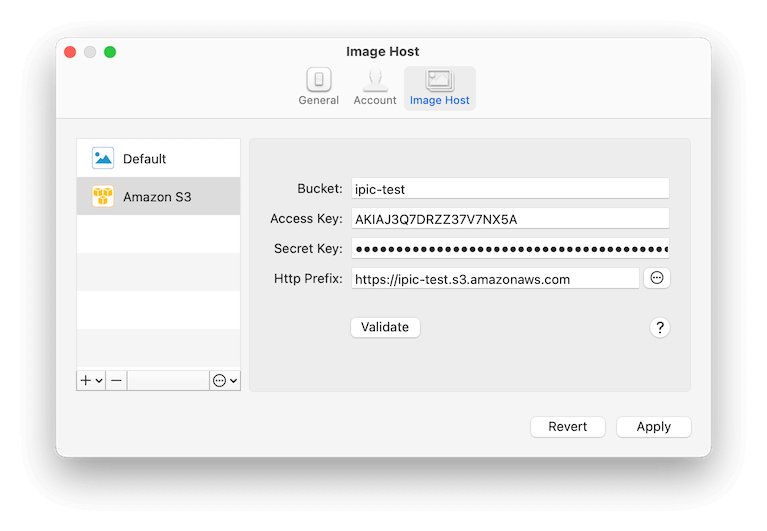The width and height of the screenshot is (767, 531).
Task: Expand the add host plus dropdown
Action: click(91, 380)
